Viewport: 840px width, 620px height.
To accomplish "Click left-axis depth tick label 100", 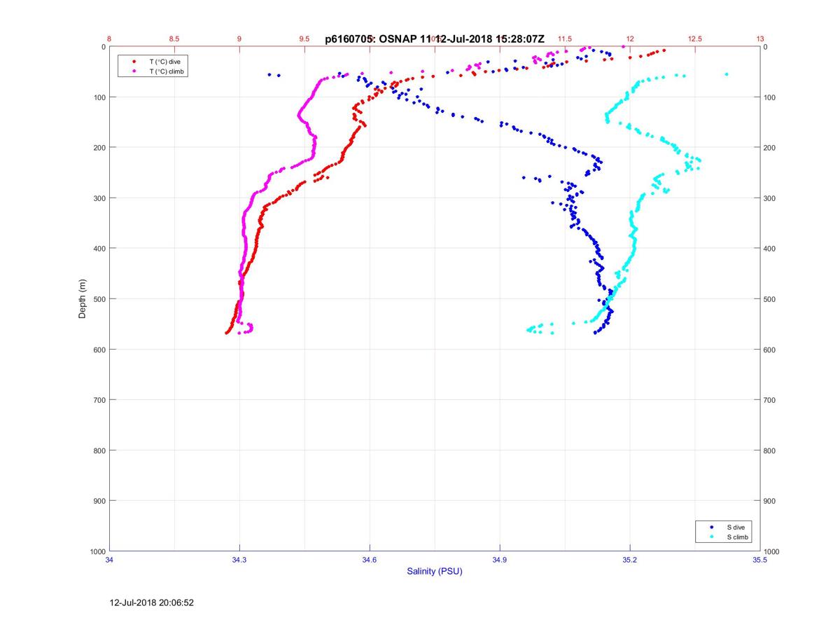I will [x=99, y=97].
